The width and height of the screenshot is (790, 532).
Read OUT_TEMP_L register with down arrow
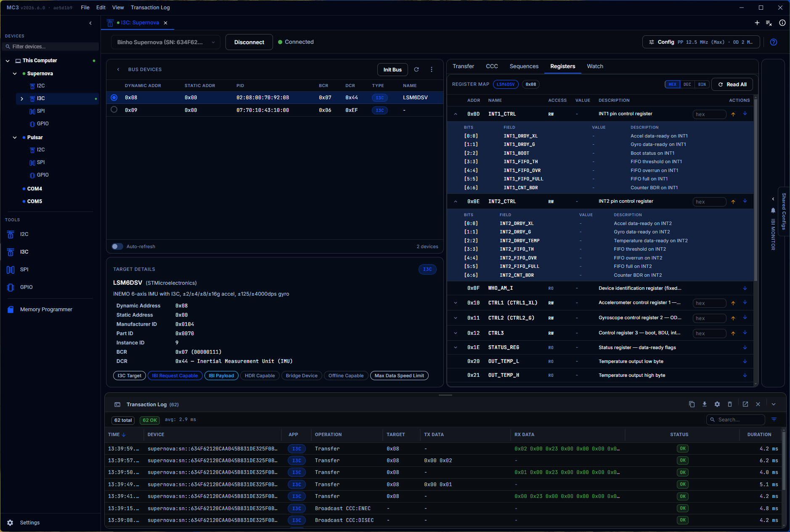point(745,361)
